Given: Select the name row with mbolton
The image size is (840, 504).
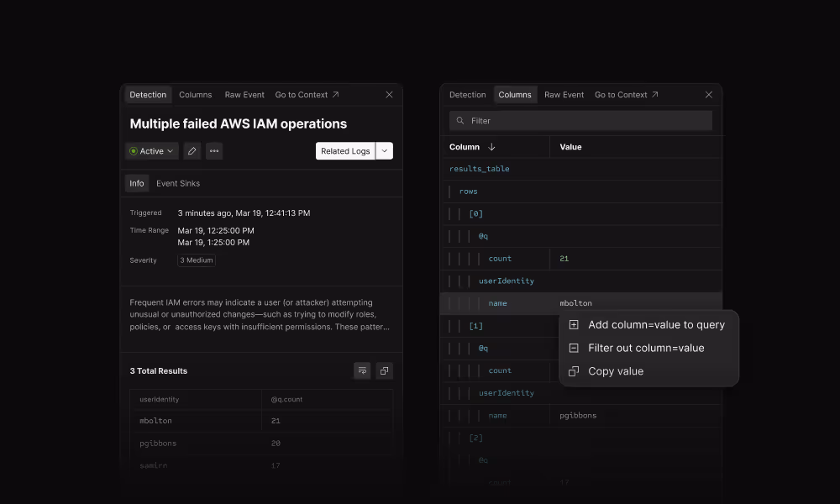Looking at the screenshot, I should pos(580,303).
